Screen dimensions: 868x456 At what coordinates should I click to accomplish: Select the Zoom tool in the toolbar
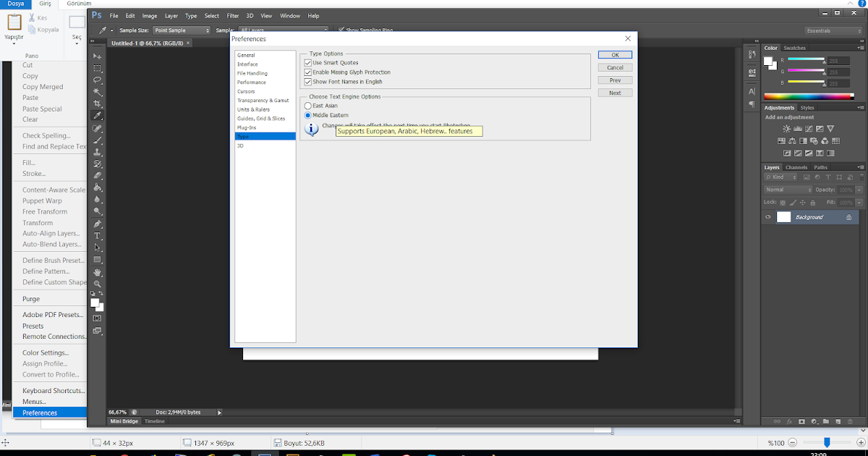coord(97,284)
